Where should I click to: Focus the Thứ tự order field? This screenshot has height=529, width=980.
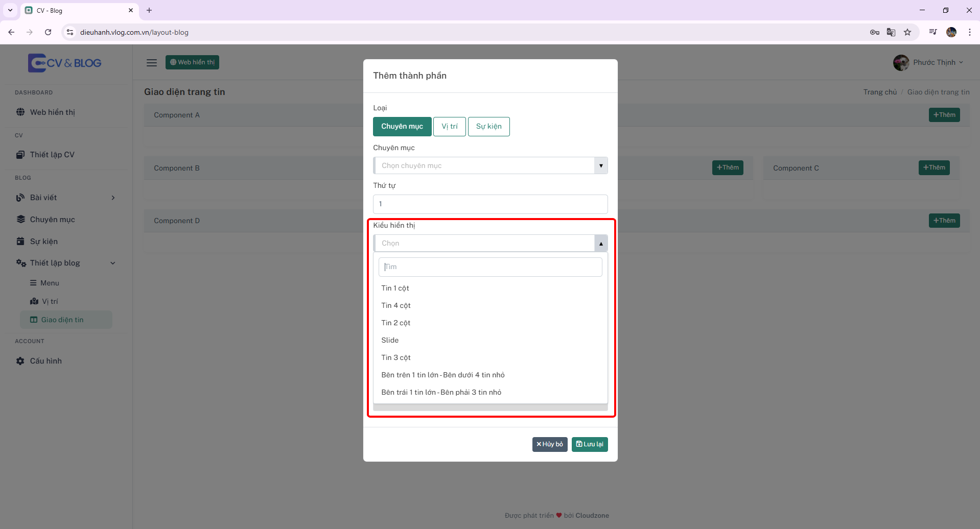(491, 204)
